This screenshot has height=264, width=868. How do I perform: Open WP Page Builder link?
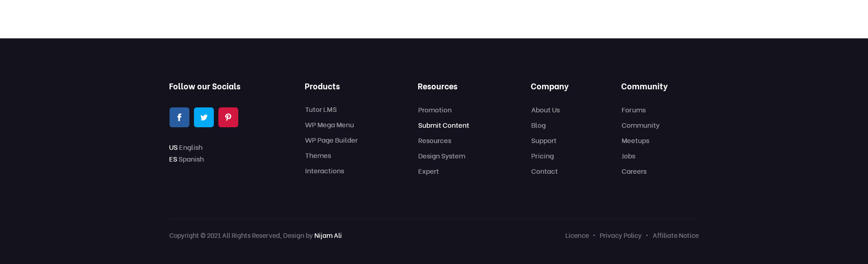point(331,140)
